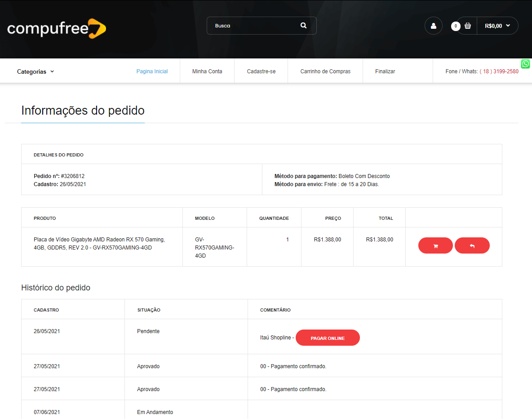Open the Minha Conta menu item
The image size is (532, 419).
(207, 71)
